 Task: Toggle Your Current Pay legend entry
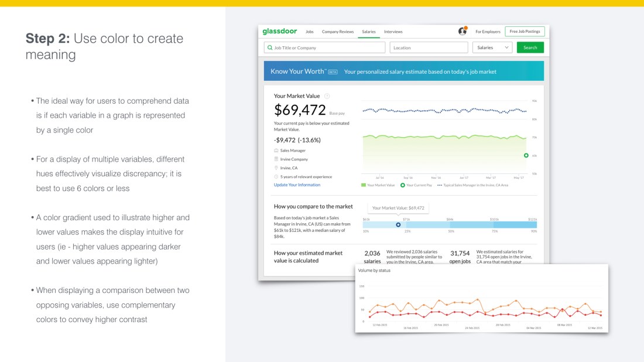[416, 185]
